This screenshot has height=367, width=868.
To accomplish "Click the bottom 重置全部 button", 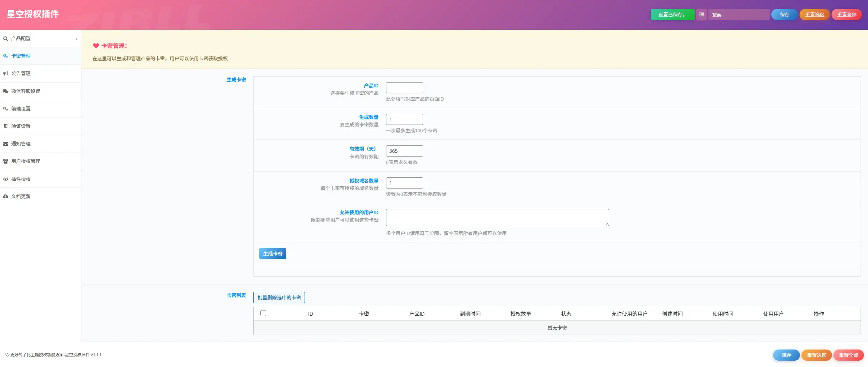I will point(848,355).
